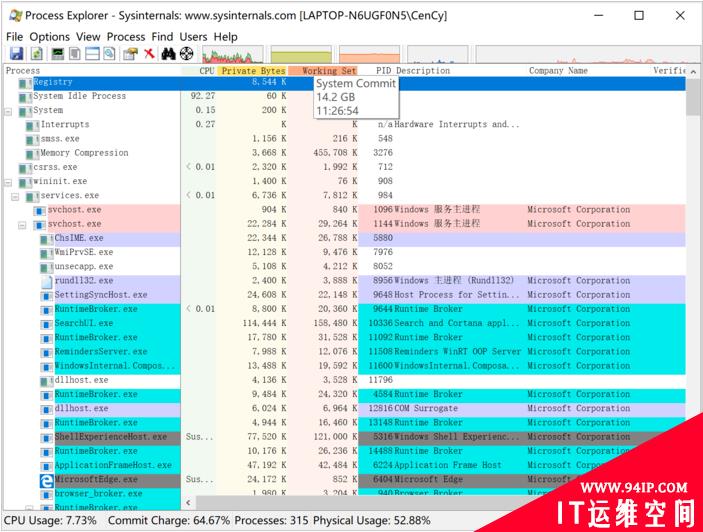Click the yellow commit history mini graph
The image size is (703, 532).
click(x=301, y=54)
